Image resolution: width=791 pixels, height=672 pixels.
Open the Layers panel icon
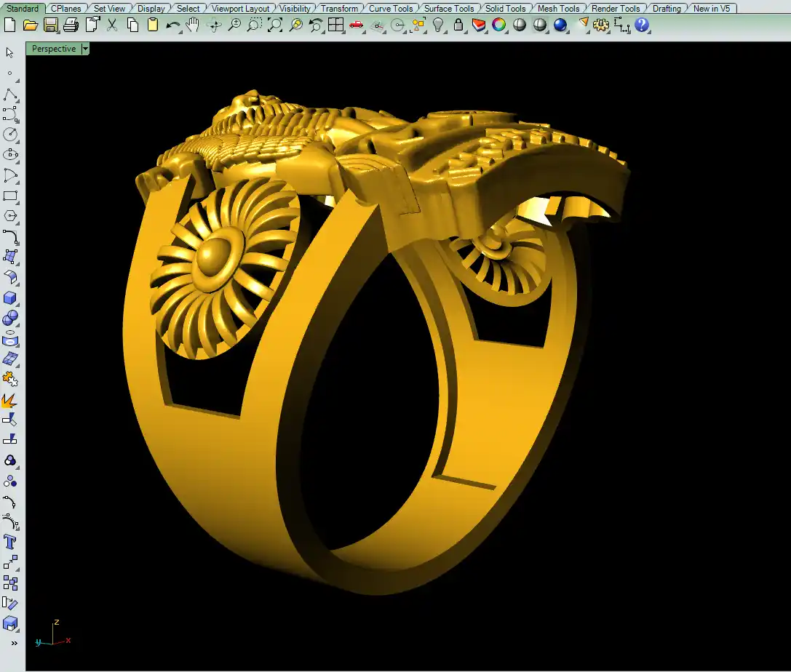pyautogui.click(x=478, y=25)
